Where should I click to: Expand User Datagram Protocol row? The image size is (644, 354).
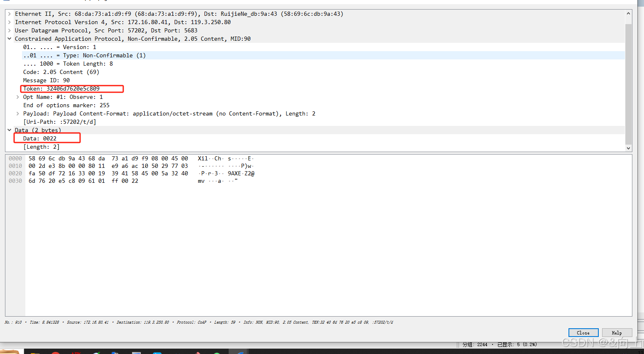(x=9, y=30)
